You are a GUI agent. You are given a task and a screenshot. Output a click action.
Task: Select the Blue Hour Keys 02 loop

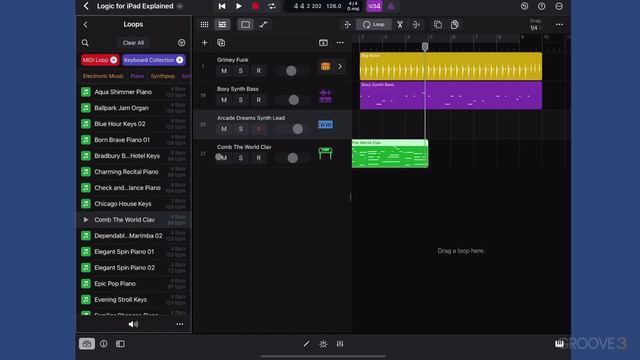point(134,124)
